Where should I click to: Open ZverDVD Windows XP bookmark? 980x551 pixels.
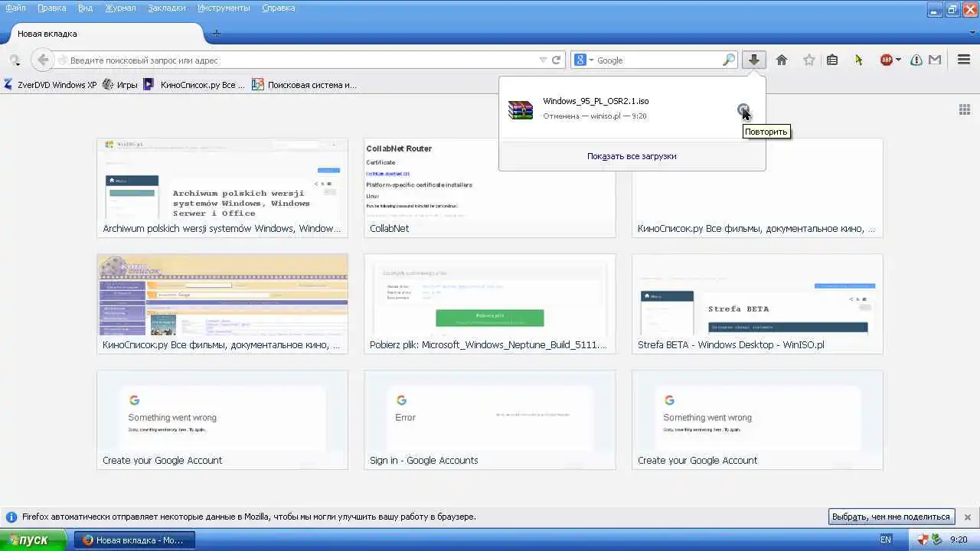[x=50, y=85]
